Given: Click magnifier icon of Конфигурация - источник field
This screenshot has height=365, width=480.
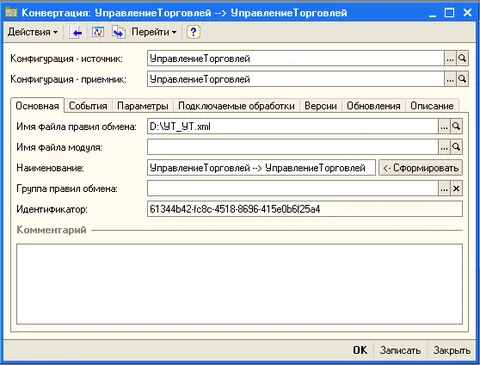Looking at the screenshot, I should coord(462,59).
